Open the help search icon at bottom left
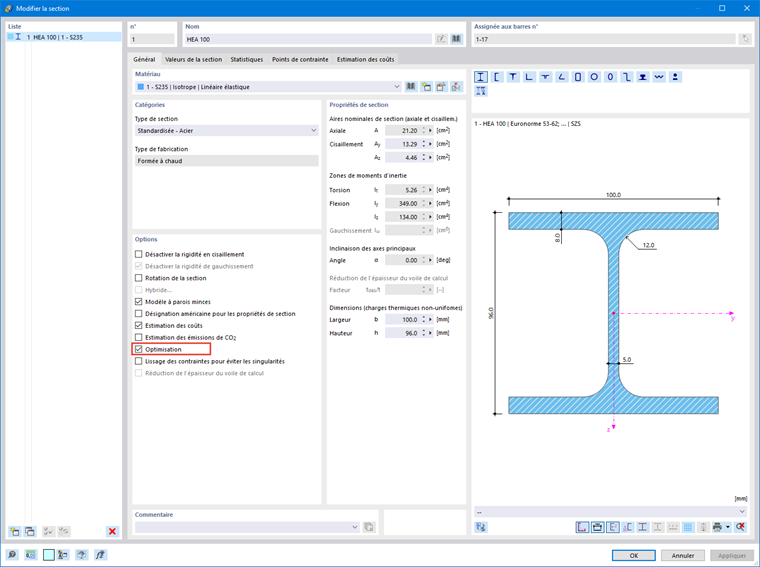This screenshot has height=567, width=760. click(12, 554)
